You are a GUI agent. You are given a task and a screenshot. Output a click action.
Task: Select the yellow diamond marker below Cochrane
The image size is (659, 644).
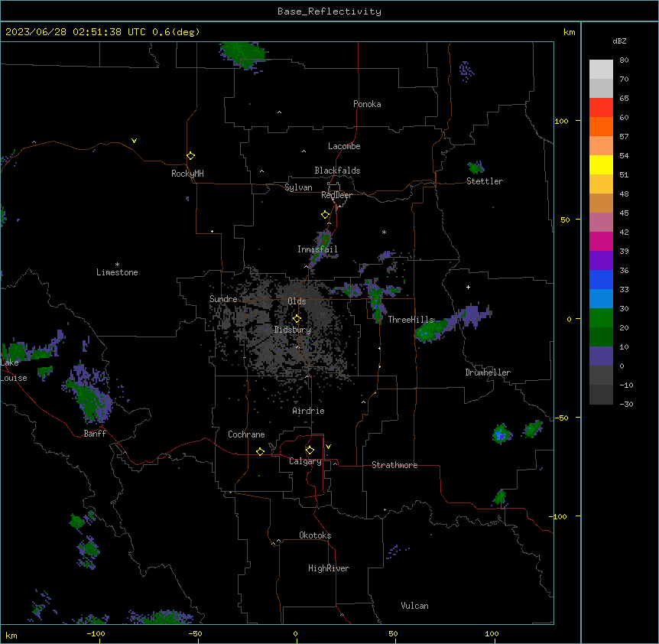point(260,451)
